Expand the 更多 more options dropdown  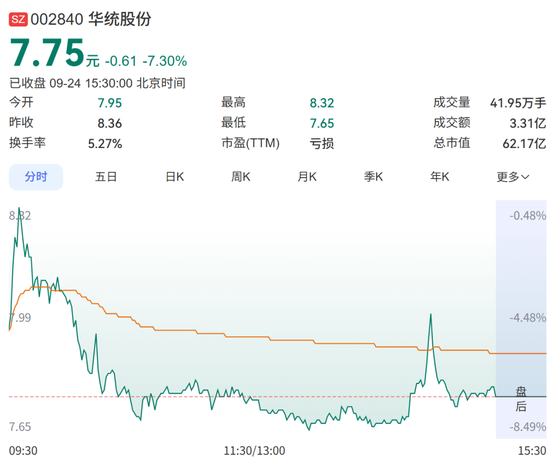coord(513,177)
